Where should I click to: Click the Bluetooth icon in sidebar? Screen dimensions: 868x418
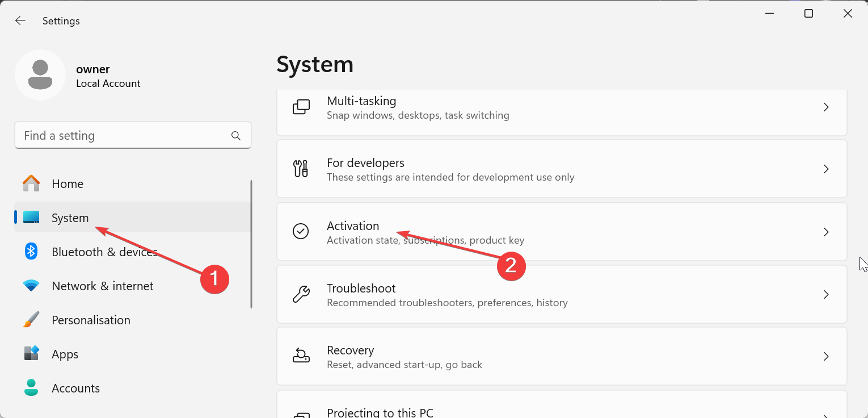pyautogui.click(x=31, y=252)
